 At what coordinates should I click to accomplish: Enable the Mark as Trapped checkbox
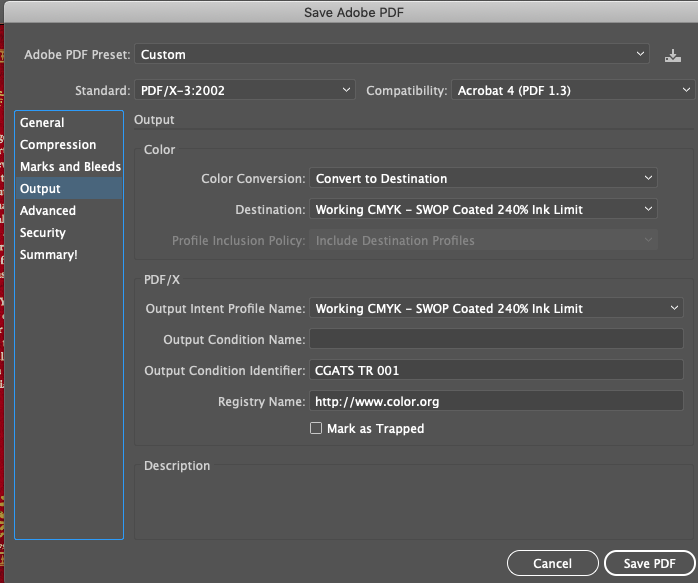click(x=317, y=428)
